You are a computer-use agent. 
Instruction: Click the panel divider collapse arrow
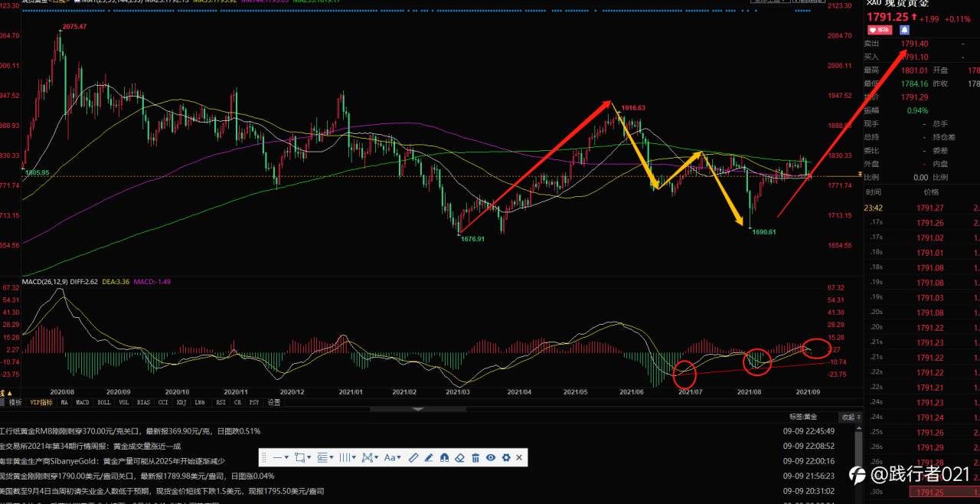[416, 409]
